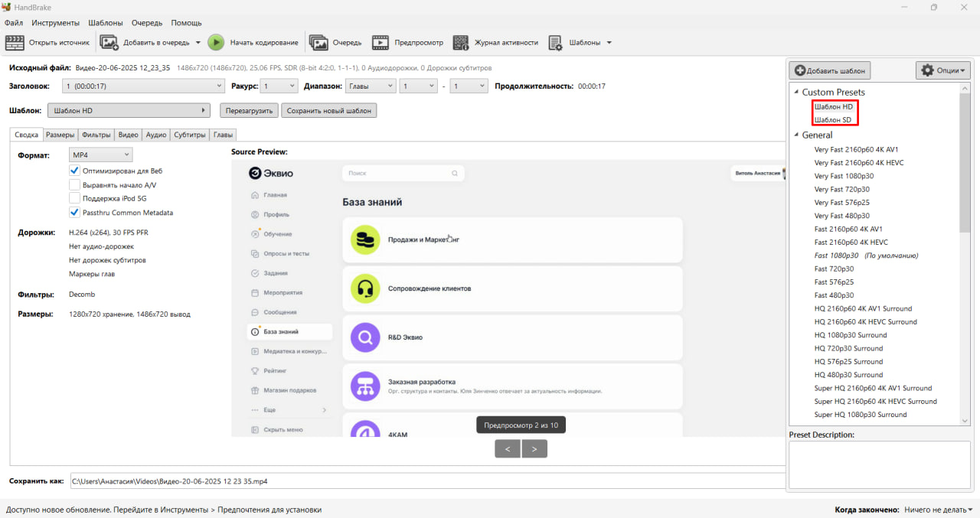Click the Preview filmstrip icon
The image size is (980, 518).
pyautogui.click(x=381, y=43)
